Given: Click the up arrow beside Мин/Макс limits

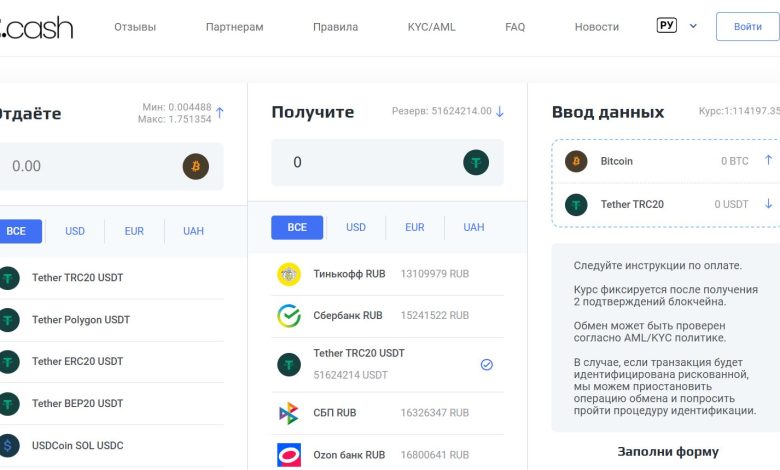Looking at the screenshot, I should (x=220, y=113).
